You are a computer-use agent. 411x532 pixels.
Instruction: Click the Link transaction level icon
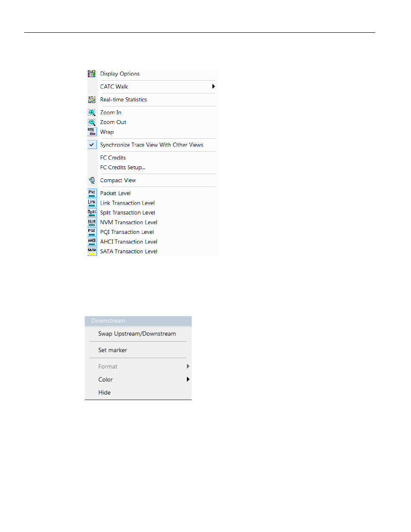pos(92,203)
